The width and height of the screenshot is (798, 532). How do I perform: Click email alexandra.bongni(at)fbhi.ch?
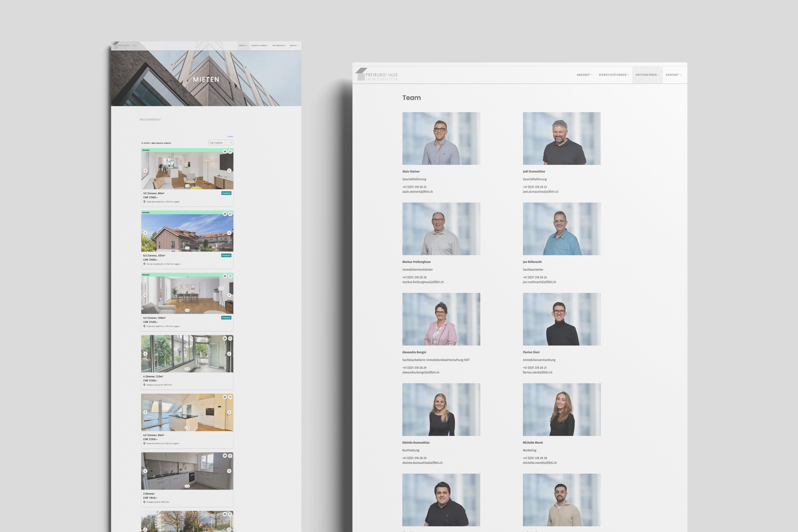421,373
